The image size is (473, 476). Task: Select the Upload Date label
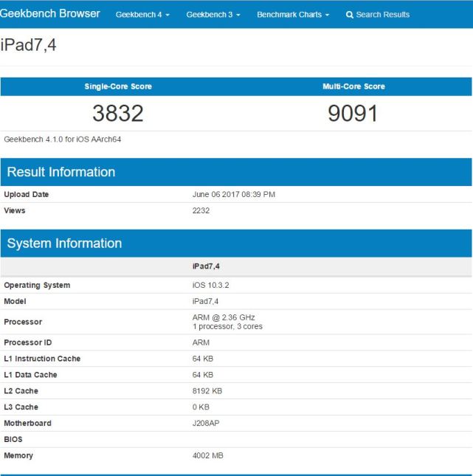pyautogui.click(x=27, y=194)
